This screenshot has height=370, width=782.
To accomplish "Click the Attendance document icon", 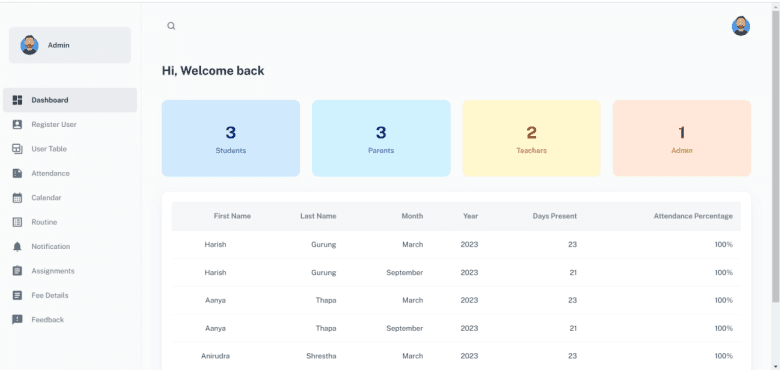I will [17, 174].
